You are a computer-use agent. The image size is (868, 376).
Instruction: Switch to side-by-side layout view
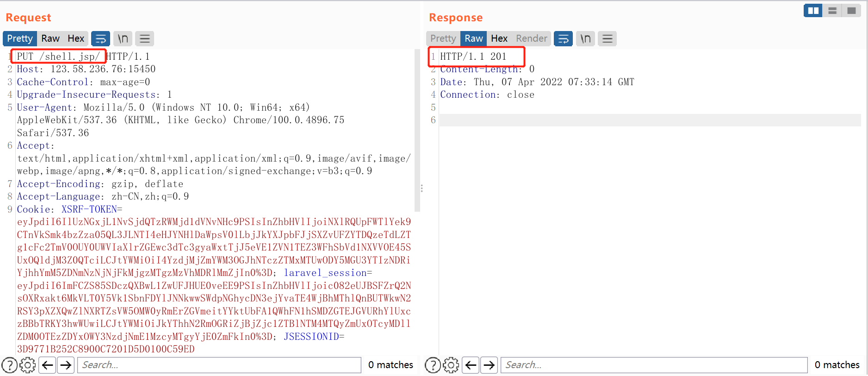813,11
